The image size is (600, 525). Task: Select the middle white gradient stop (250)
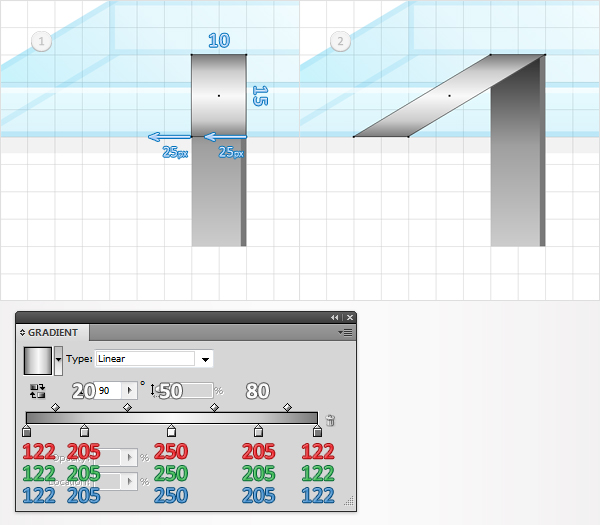point(171,431)
